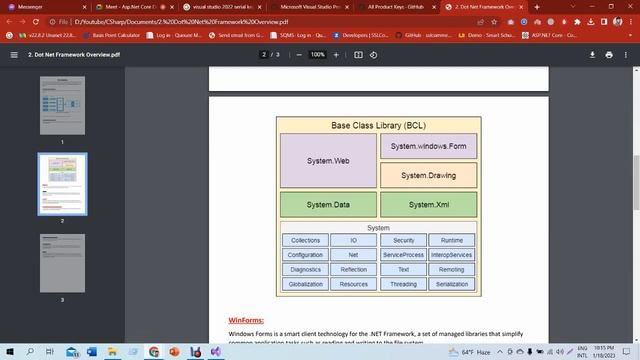Open Task View on taskbar

coord(50,351)
